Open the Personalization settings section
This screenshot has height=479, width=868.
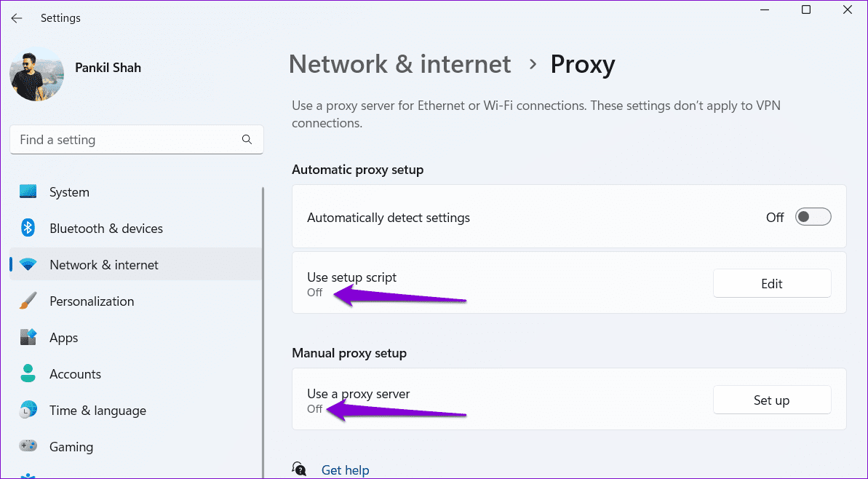click(92, 301)
